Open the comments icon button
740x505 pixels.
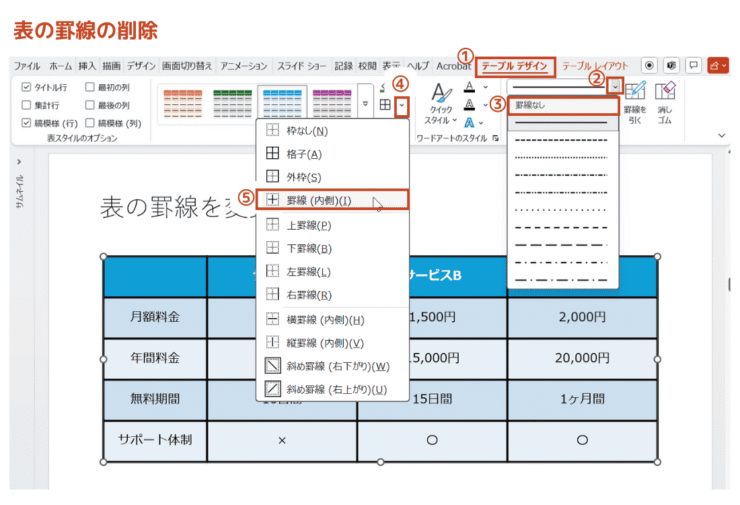pos(694,66)
